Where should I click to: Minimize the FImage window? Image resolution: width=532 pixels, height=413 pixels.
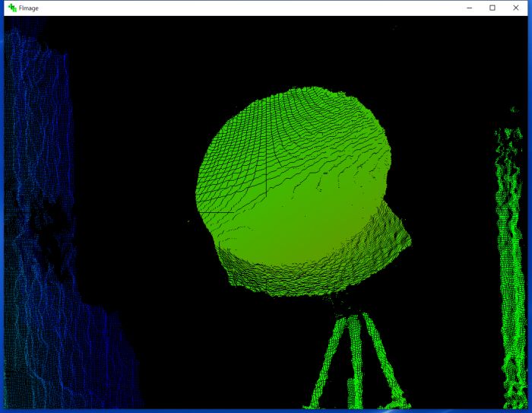coord(469,8)
